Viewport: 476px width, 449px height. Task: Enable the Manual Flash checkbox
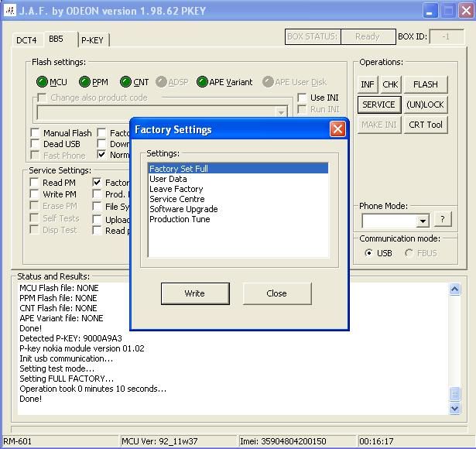36,134
